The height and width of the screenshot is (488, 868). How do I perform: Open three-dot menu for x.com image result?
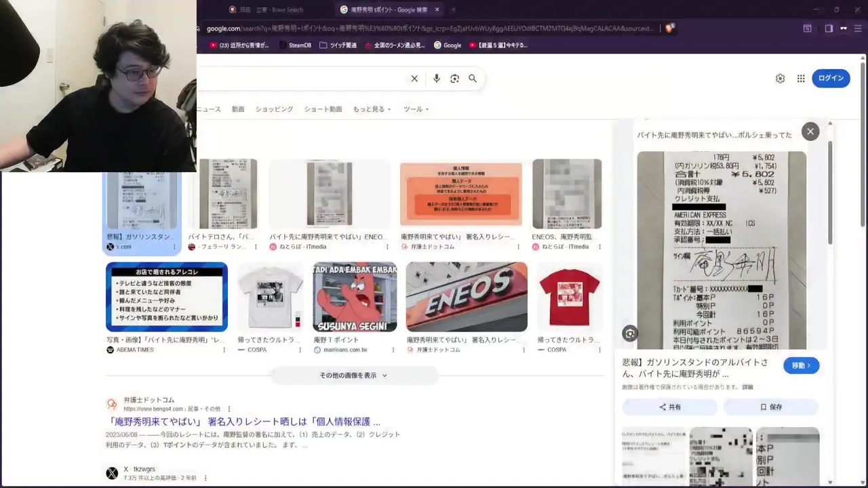174,247
